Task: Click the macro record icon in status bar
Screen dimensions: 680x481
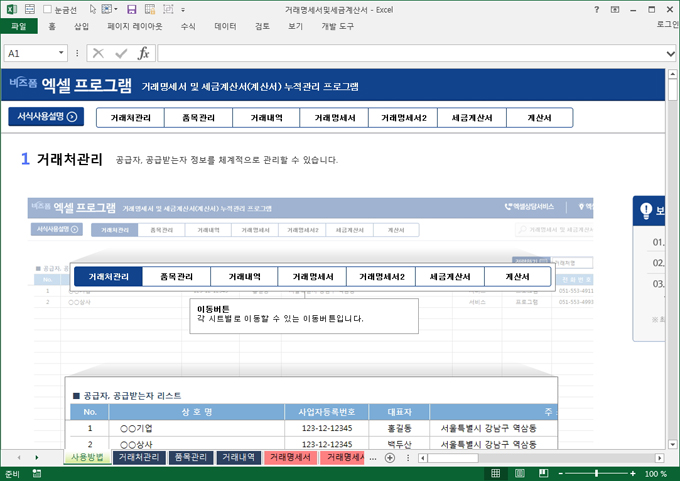Action: pyautogui.click(x=37, y=474)
